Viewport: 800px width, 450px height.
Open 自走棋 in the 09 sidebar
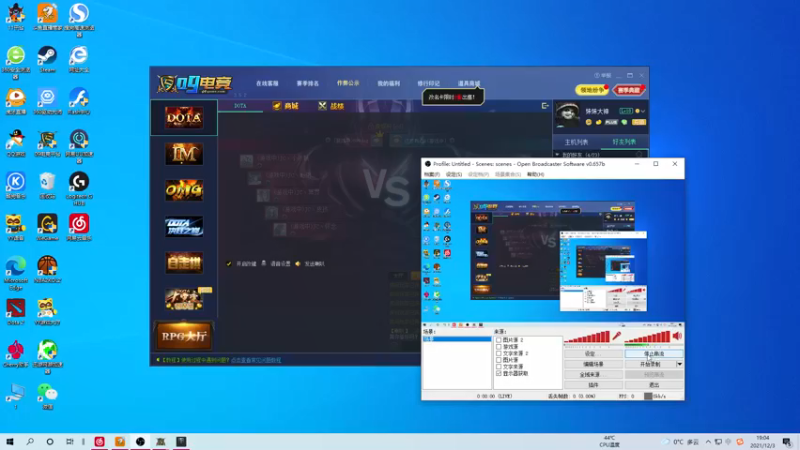[x=184, y=263]
